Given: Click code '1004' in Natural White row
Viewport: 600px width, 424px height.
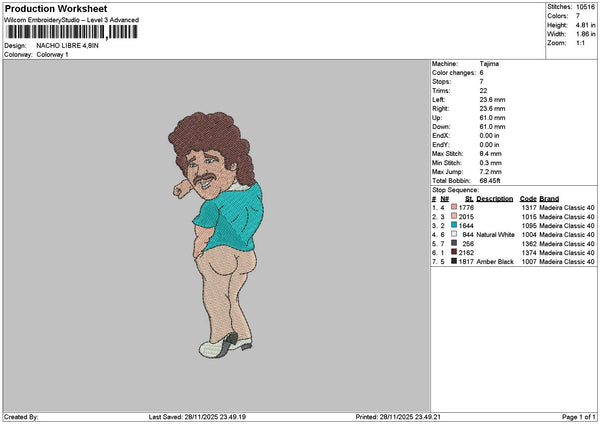Looking at the screenshot, I should pos(529,235).
